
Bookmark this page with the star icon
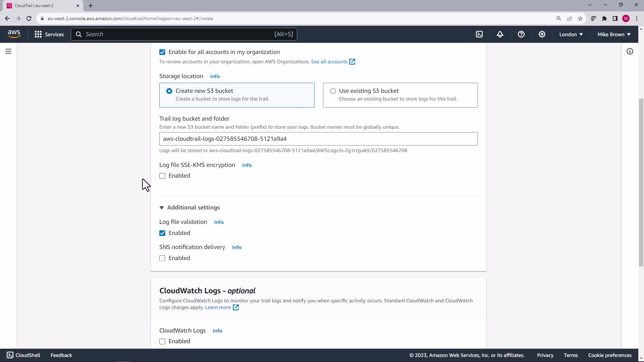click(x=580, y=18)
